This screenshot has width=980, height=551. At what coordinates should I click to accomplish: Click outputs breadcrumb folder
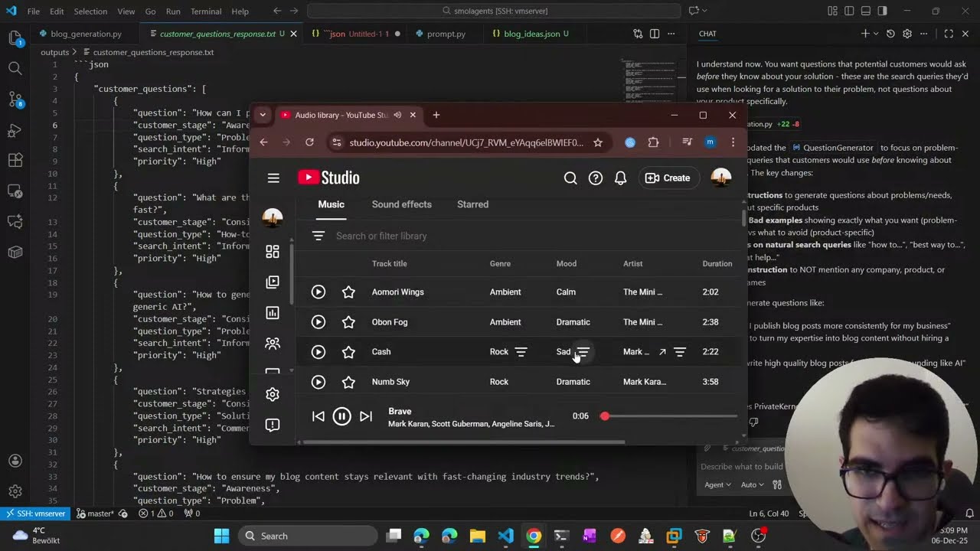click(x=55, y=52)
